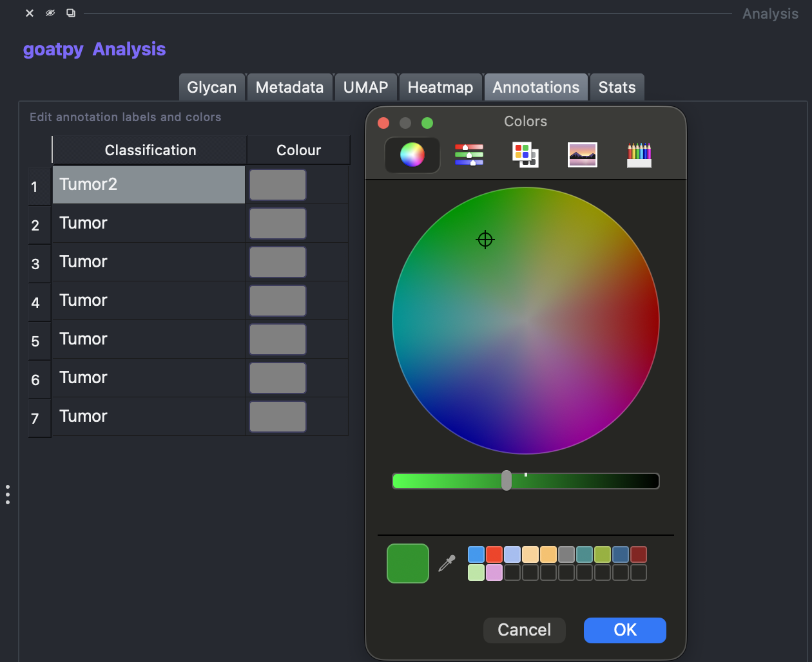
Task: Select the color wheel picker mode
Action: tap(412, 155)
